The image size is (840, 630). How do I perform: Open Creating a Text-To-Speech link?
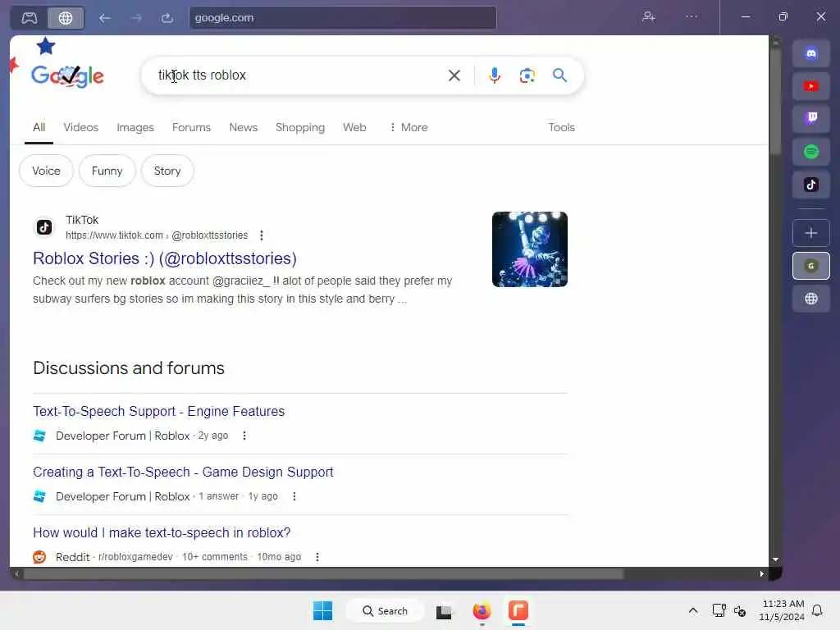point(183,472)
